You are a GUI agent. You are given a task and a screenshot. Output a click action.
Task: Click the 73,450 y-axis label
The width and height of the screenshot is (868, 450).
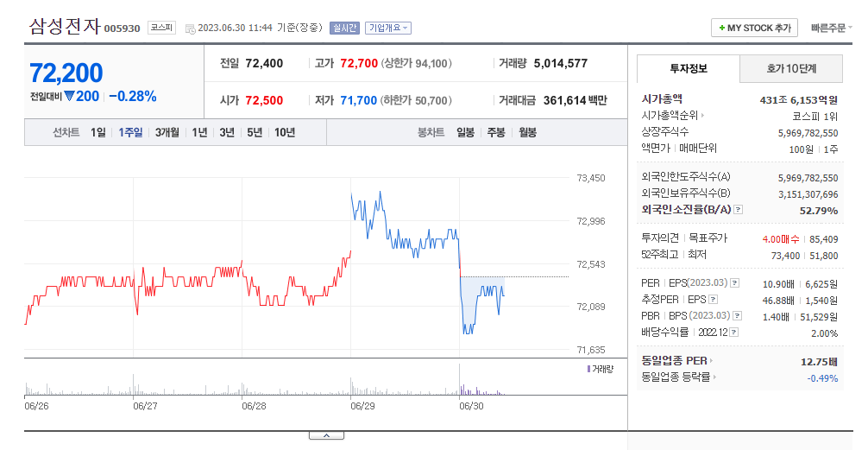pyautogui.click(x=591, y=178)
